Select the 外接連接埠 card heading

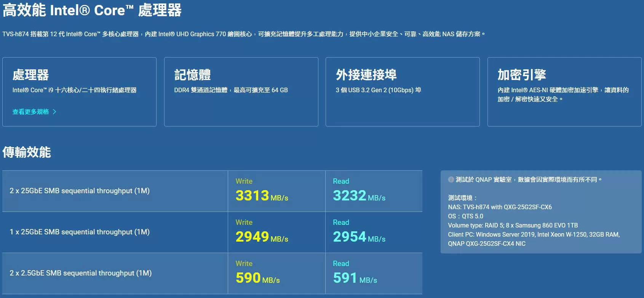pos(366,75)
